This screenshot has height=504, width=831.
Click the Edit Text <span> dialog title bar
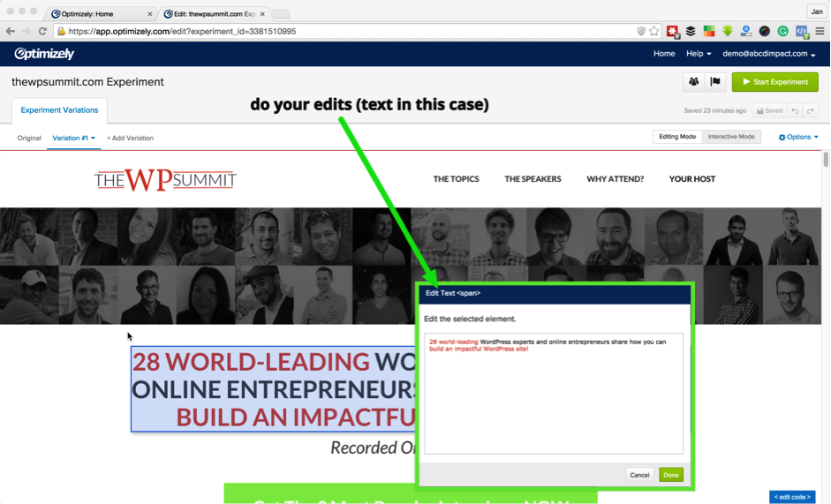tap(555, 293)
